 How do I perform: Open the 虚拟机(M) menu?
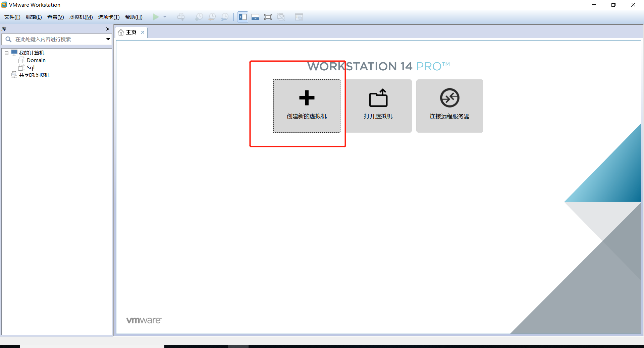tap(81, 17)
